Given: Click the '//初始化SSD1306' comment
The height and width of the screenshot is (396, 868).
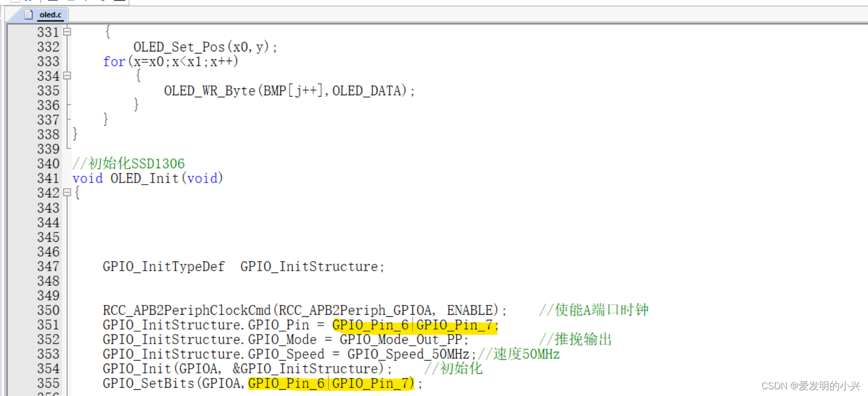Looking at the screenshot, I should point(129,164).
